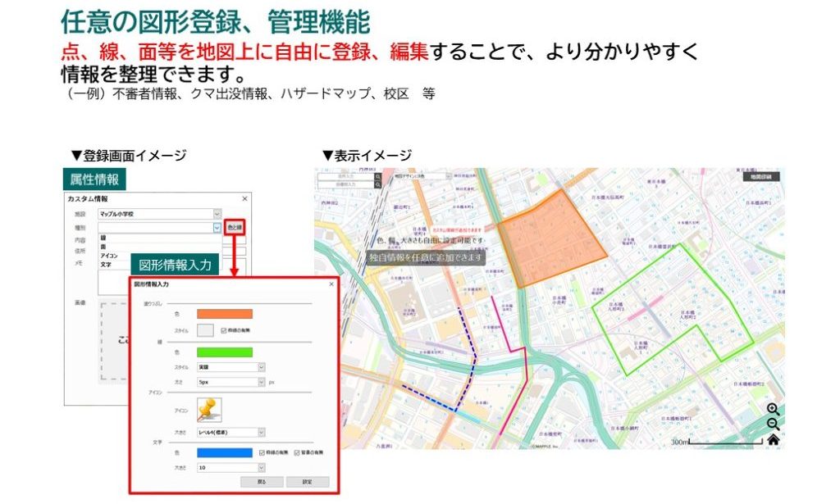Image resolution: width=840 pixels, height=504 pixels.
Task: Close the 図形情報入力 dialog with X
Action: [331, 284]
